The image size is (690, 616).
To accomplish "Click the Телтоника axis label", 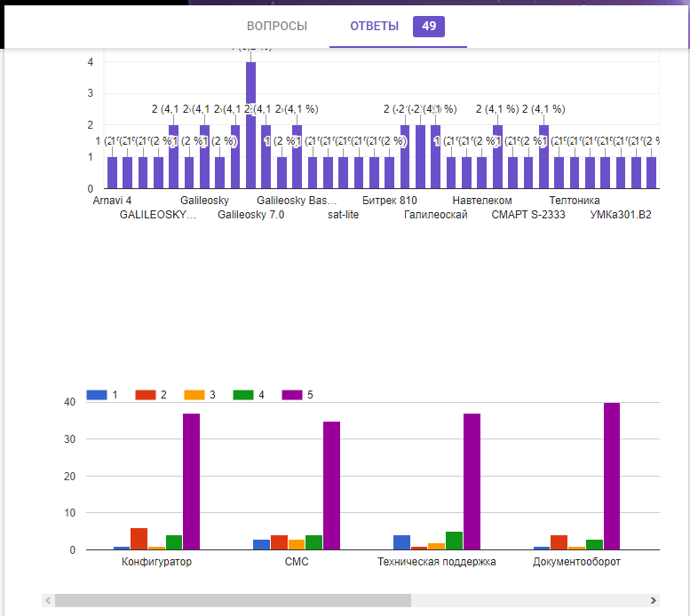I will (x=574, y=201).
